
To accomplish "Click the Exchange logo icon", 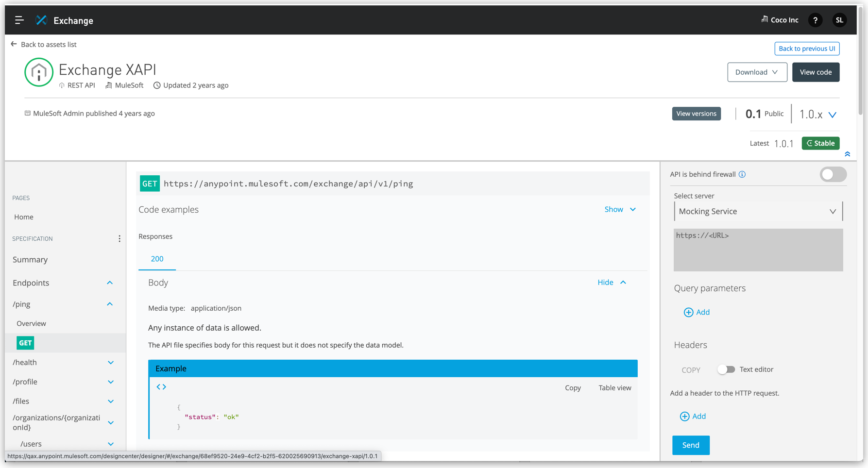I will [41, 20].
